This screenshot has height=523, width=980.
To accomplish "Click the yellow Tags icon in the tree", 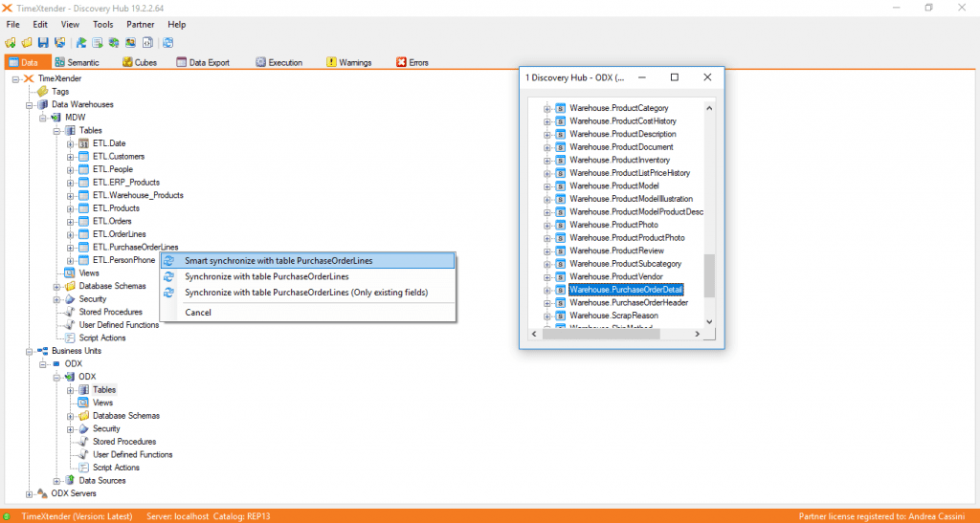I will tap(42, 92).
